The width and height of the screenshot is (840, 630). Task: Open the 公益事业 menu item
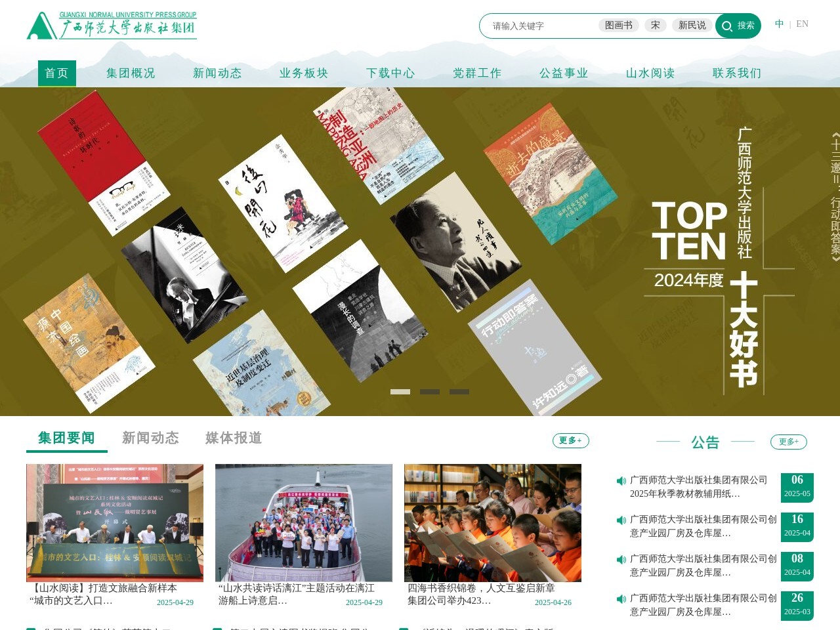coord(564,73)
